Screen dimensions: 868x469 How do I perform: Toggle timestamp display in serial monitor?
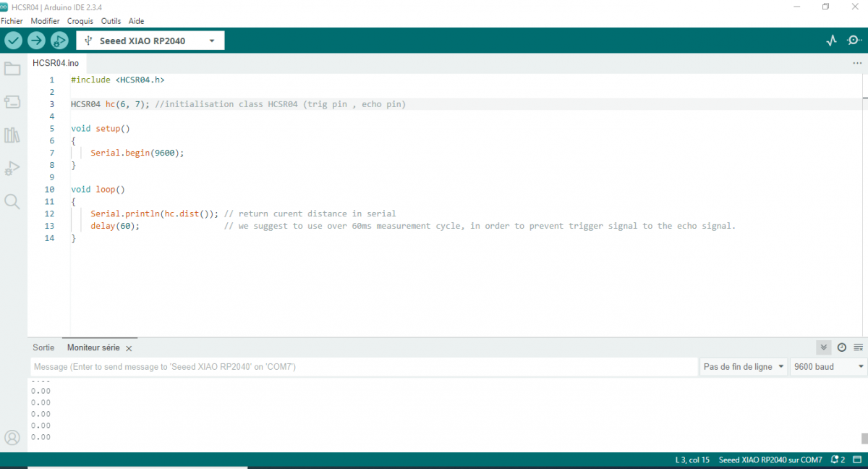(841, 347)
